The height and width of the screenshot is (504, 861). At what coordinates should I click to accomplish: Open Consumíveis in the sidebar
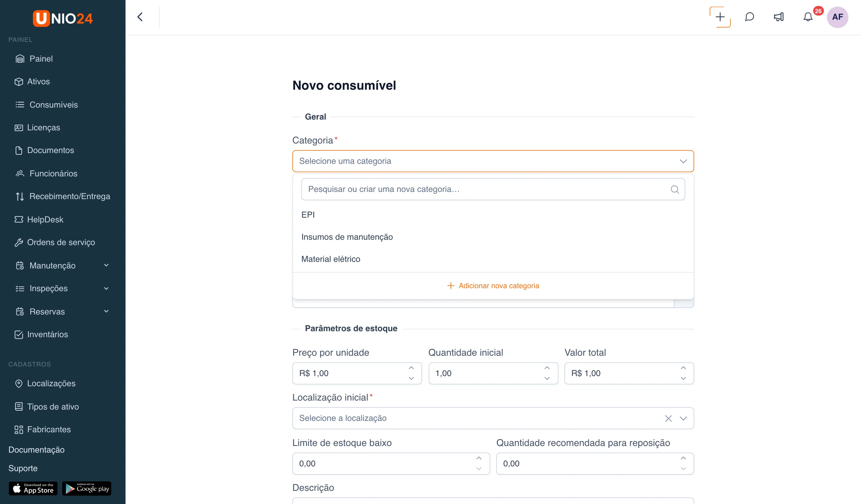(46, 105)
